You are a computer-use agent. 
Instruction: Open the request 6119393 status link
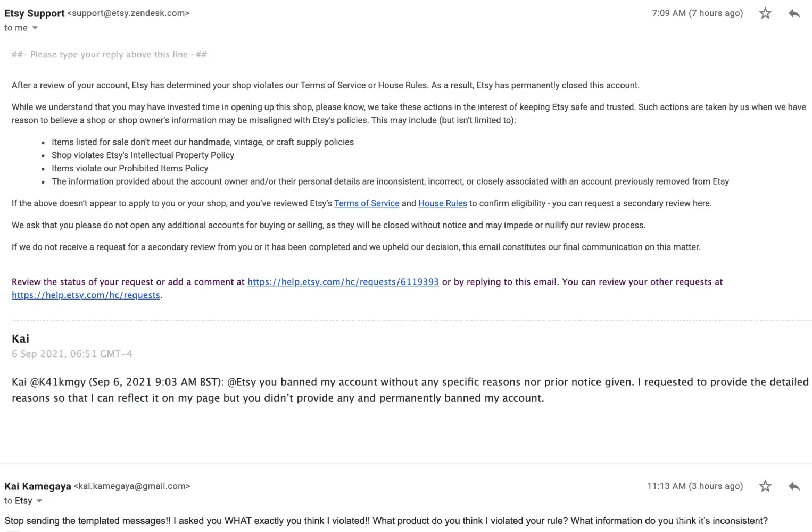click(x=343, y=282)
